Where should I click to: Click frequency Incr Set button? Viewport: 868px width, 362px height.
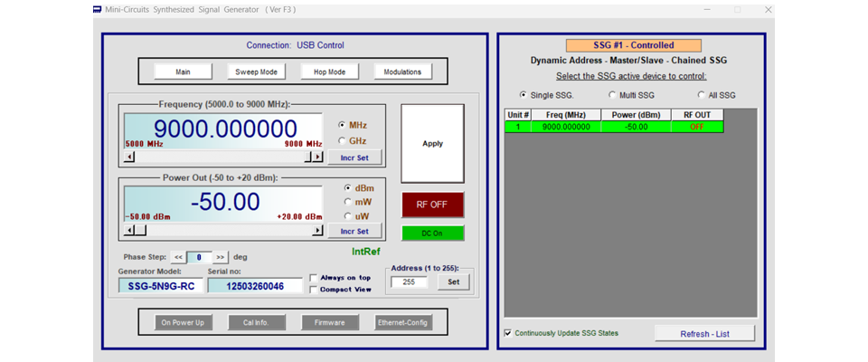pos(354,157)
